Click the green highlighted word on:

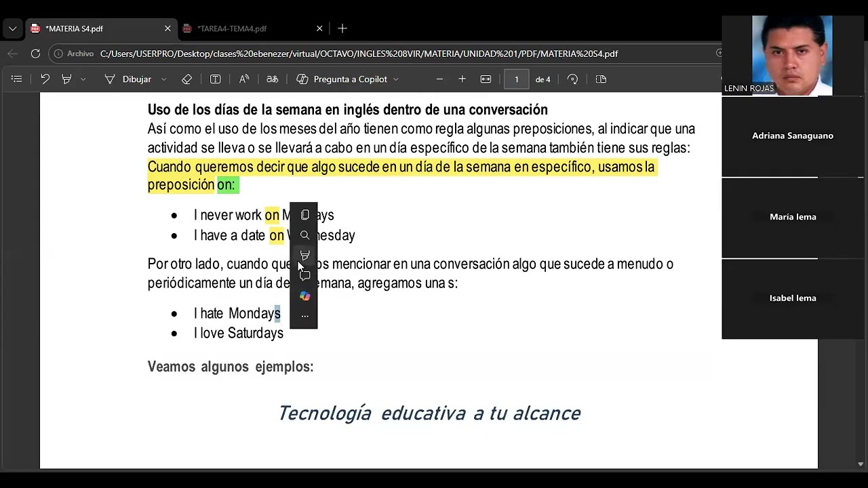tap(226, 185)
